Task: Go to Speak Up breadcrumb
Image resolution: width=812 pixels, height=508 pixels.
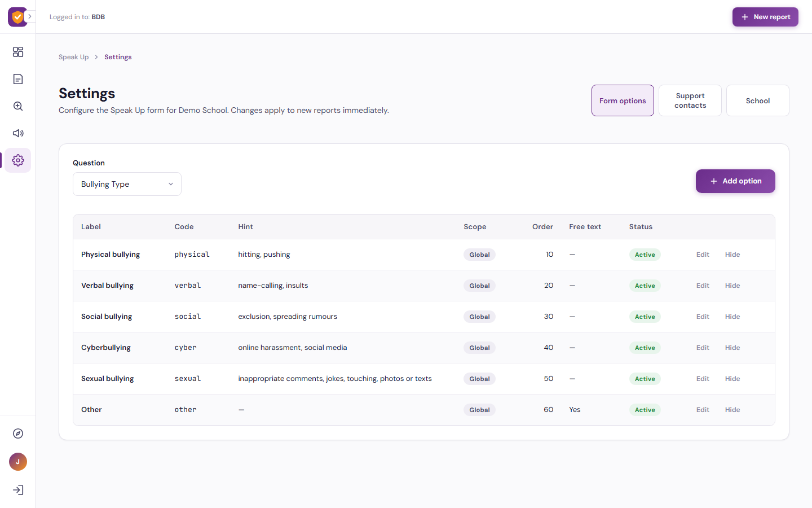Action: 73,57
